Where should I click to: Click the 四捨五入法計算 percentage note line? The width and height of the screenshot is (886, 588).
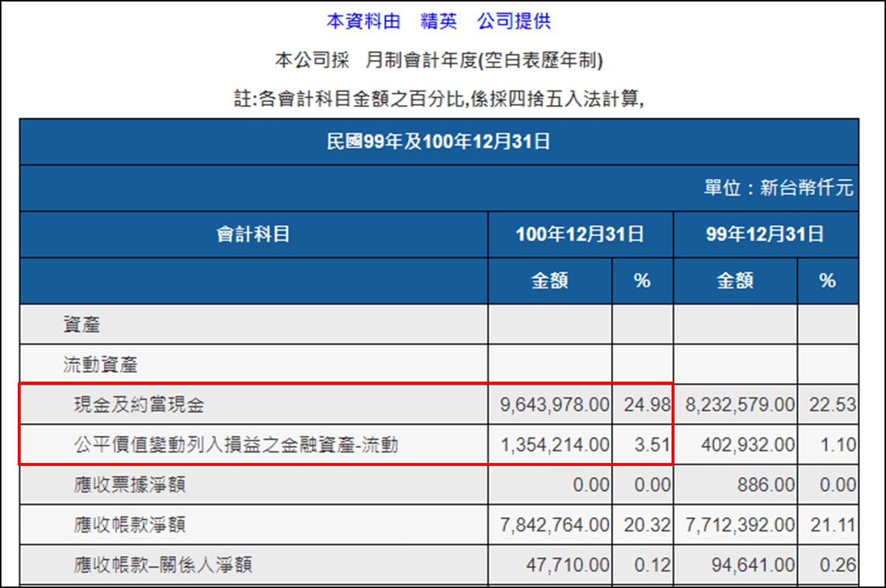point(439,99)
